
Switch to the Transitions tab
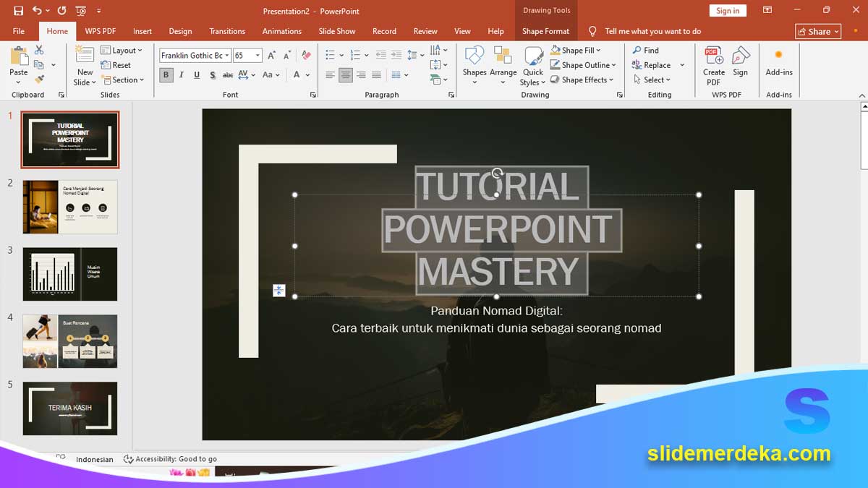[227, 31]
